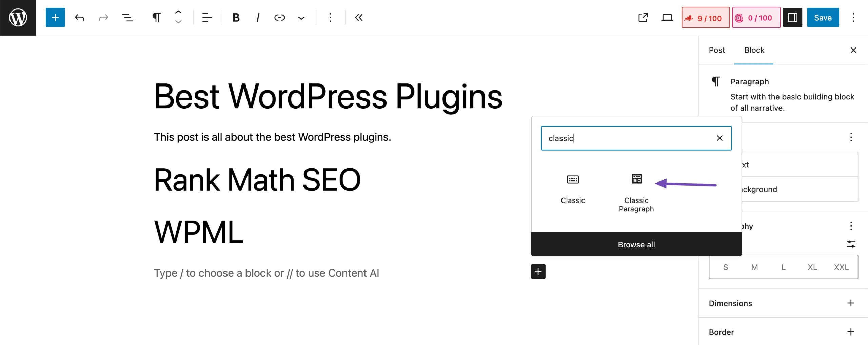Open the editor Options menu
The width and height of the screenshot is (868, 345).
853,18
